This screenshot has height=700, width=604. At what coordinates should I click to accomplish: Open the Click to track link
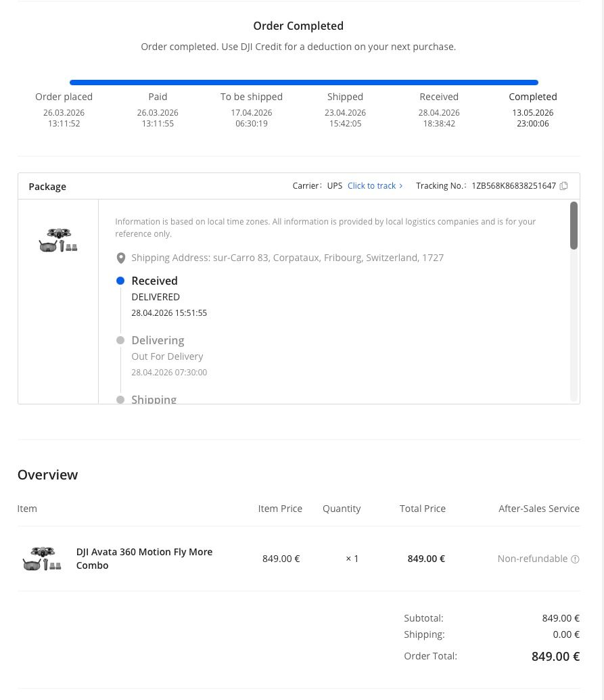pyautogui.click(x=371, y=186)
